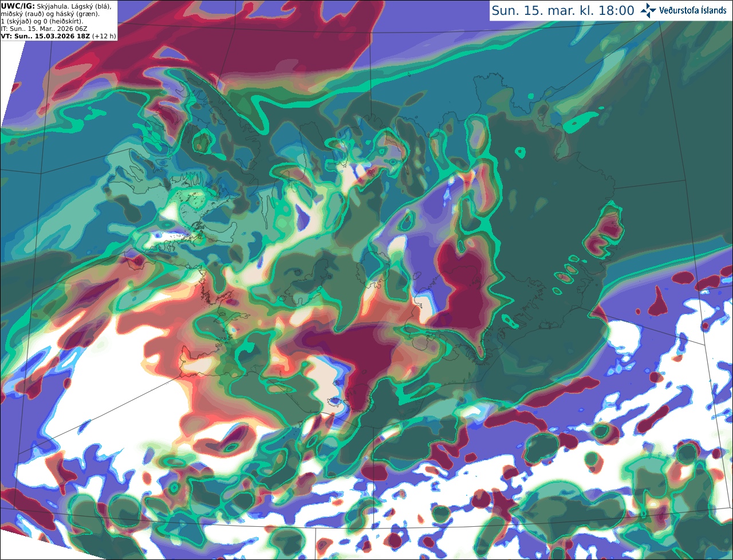Click the "IT: Sun.. 15. Mar.. 2026 06Z" line
This screenshot has width=733, height=560.
tap(44, 29)
